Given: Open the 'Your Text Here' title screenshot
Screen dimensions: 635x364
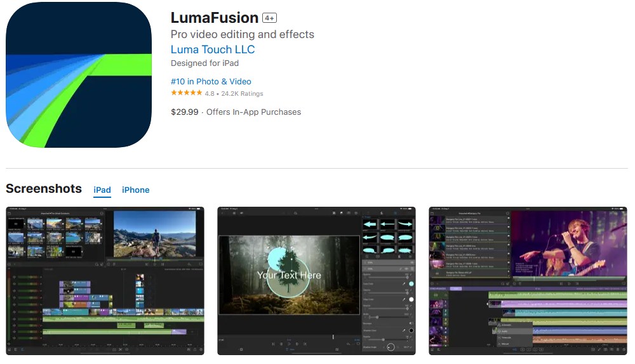Looking at the screenshot, I should point(317,281).
